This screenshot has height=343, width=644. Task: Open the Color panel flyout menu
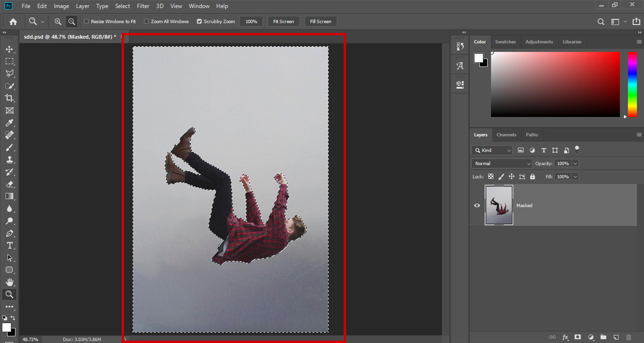point(639,42)
